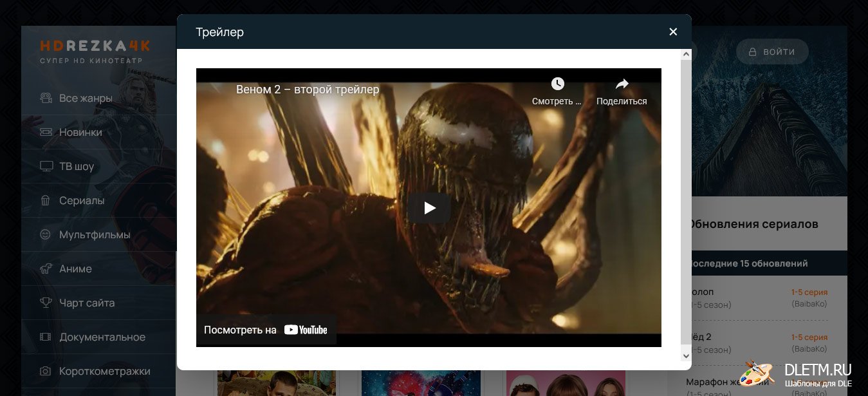Click the clock icon to watch later

(557, 84)
